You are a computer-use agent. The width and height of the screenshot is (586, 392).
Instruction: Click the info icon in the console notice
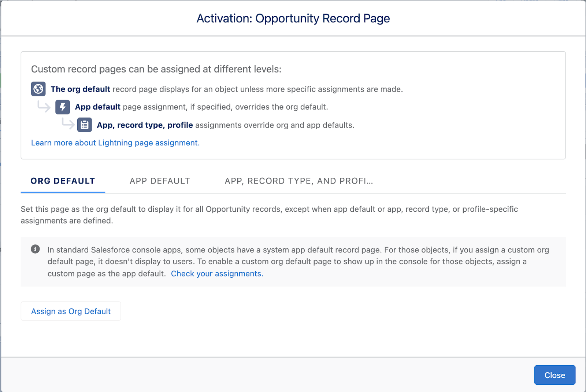(x=35, y=249)
